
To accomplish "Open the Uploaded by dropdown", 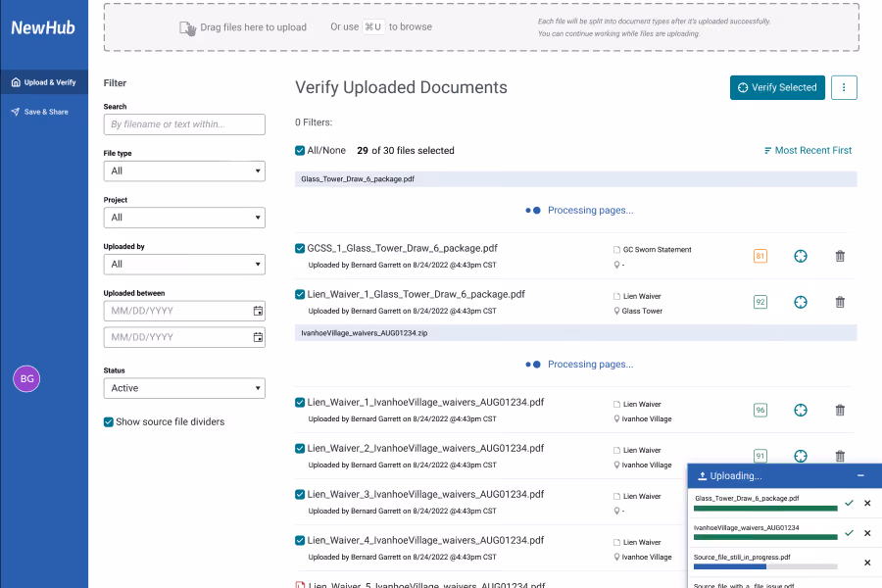I will pyautogui.click(x=184, y=265).
